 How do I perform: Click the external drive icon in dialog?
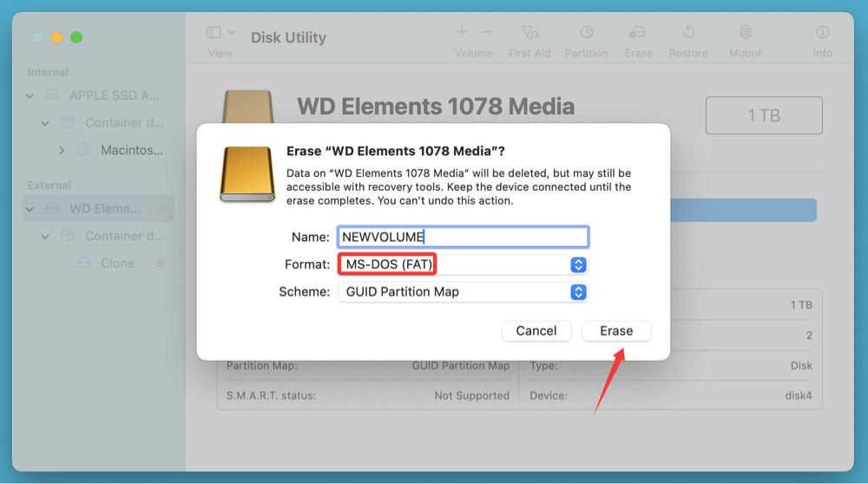[247, 174]
